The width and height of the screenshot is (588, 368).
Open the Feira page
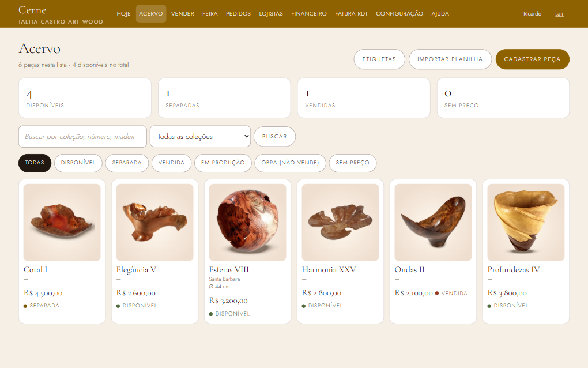pyautogui.click(x=210, y=14)
